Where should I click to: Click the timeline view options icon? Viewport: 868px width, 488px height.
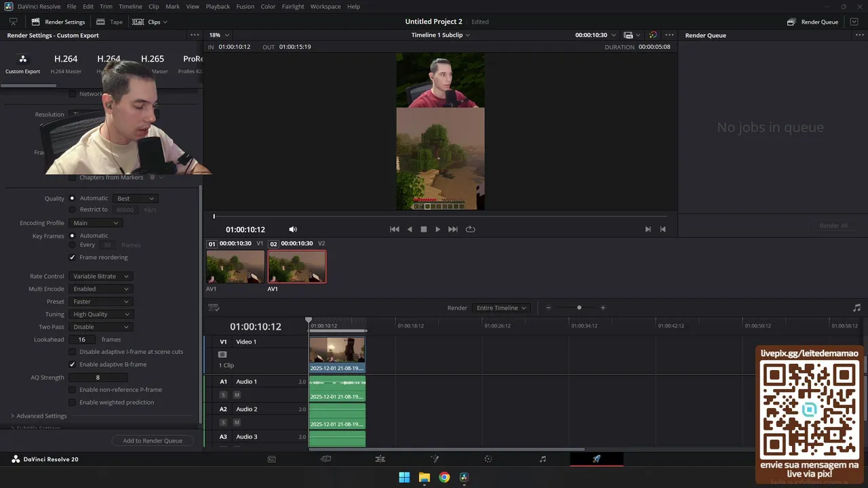click(214, 308)
